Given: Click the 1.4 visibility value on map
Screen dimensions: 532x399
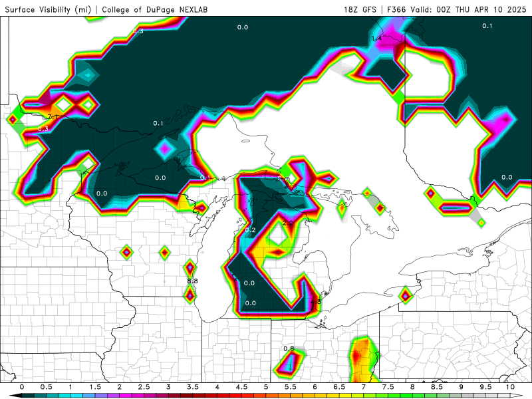Looking at the screenshot, I should click(x=377, y=39).
